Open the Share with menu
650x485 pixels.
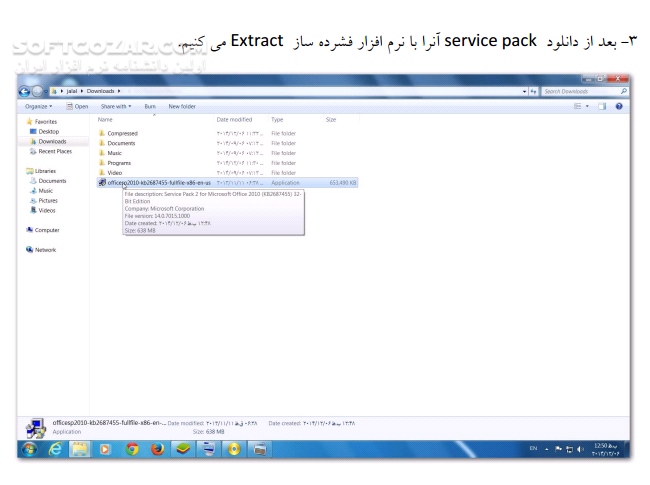coord(116,107)
